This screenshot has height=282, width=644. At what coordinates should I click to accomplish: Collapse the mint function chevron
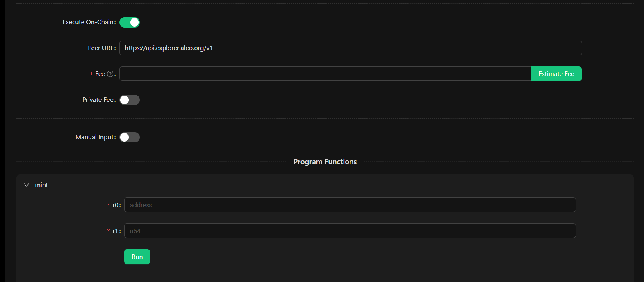(x=27, y=185)
